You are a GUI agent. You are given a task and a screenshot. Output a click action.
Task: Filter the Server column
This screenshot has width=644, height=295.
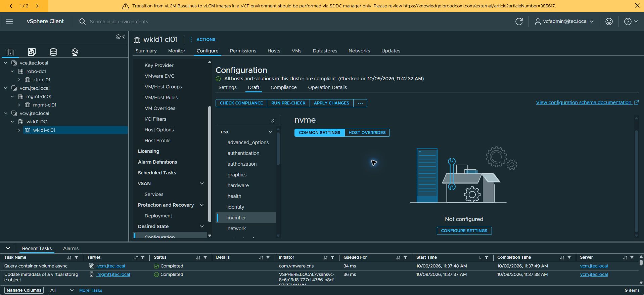point(632,258)
